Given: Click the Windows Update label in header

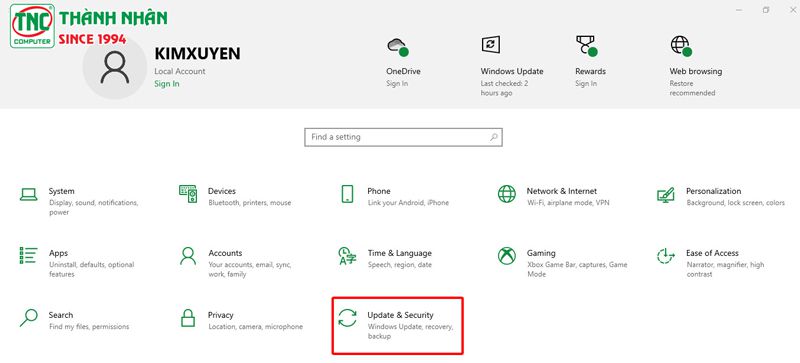Looking at the screenshot, I should (x=512, y=71).
